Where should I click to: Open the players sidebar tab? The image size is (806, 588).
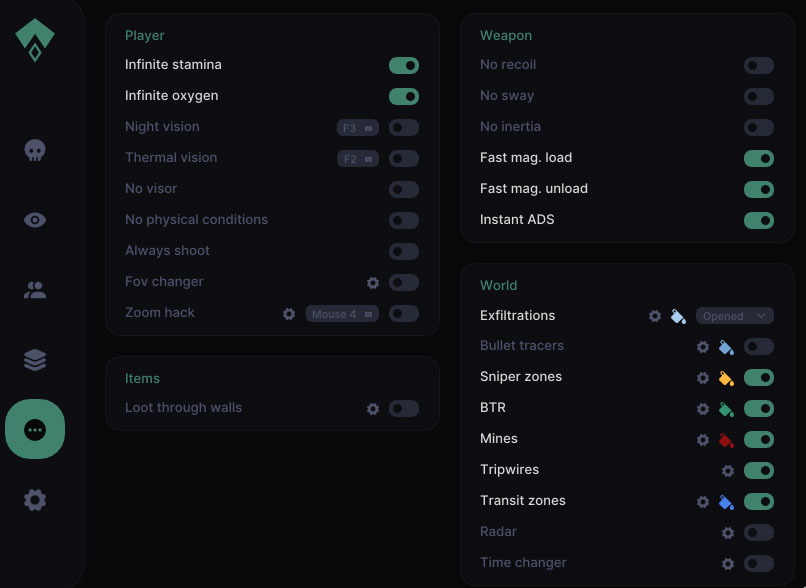[35, 290]
